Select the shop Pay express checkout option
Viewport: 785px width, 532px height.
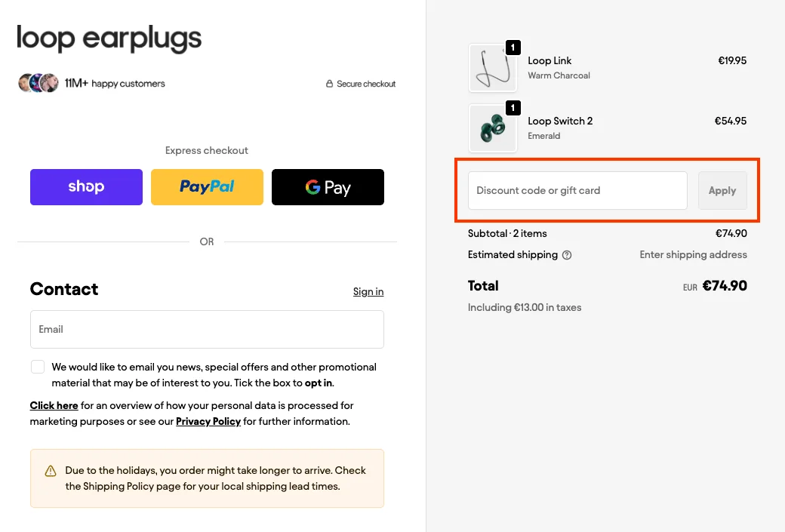(86, 186)
